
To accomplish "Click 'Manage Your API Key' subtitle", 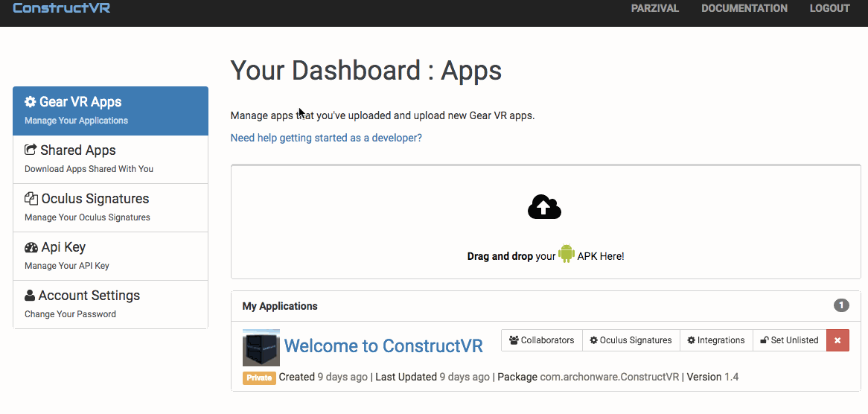I will pos(67,266).
